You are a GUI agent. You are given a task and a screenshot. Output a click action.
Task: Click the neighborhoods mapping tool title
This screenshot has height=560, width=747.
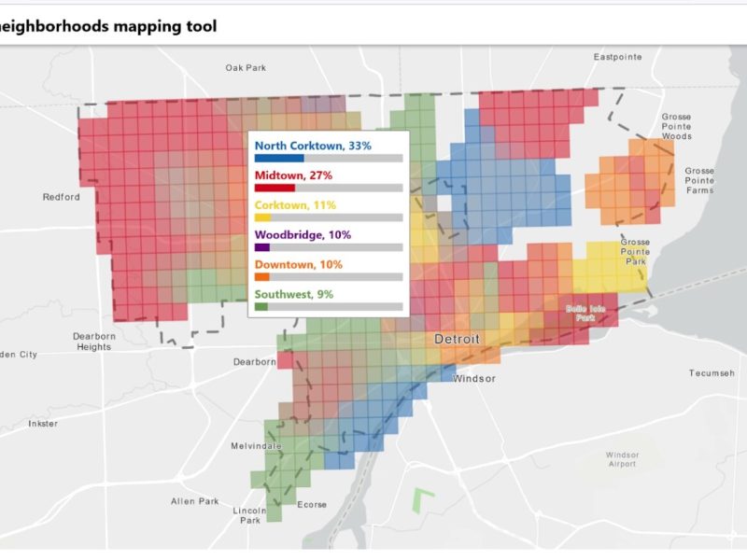point(108,26)
